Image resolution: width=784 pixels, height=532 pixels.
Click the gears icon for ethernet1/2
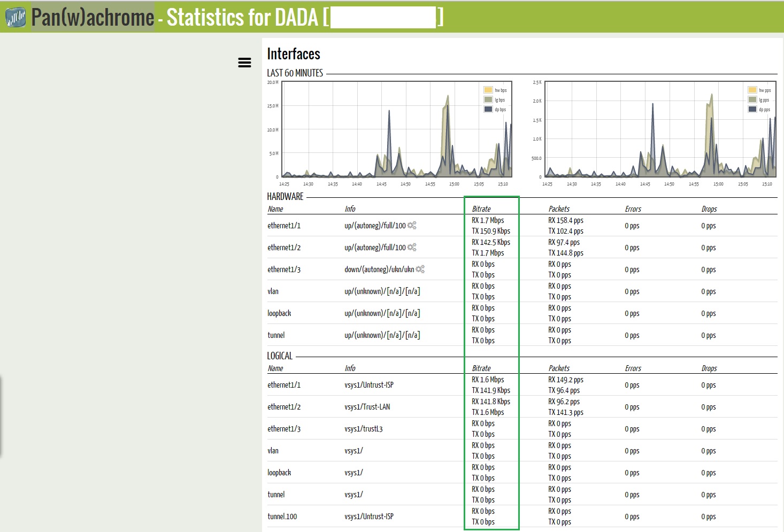coord(412,248)
